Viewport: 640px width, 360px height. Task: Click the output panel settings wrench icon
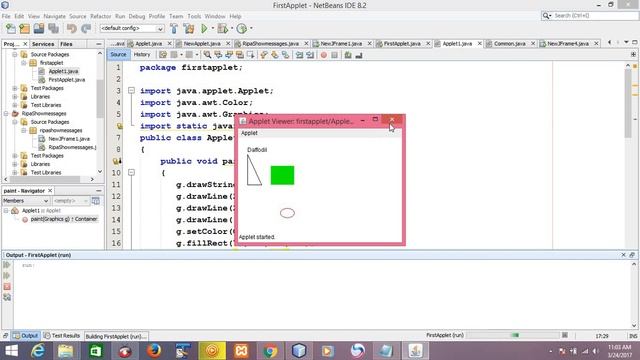7,297
